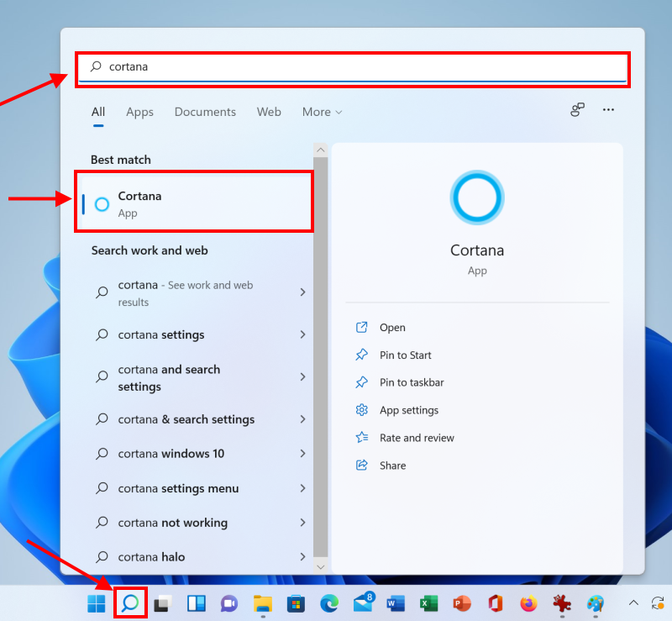
Task: Expand arrow for cortana settings menu
Action: tap(302, 488)
